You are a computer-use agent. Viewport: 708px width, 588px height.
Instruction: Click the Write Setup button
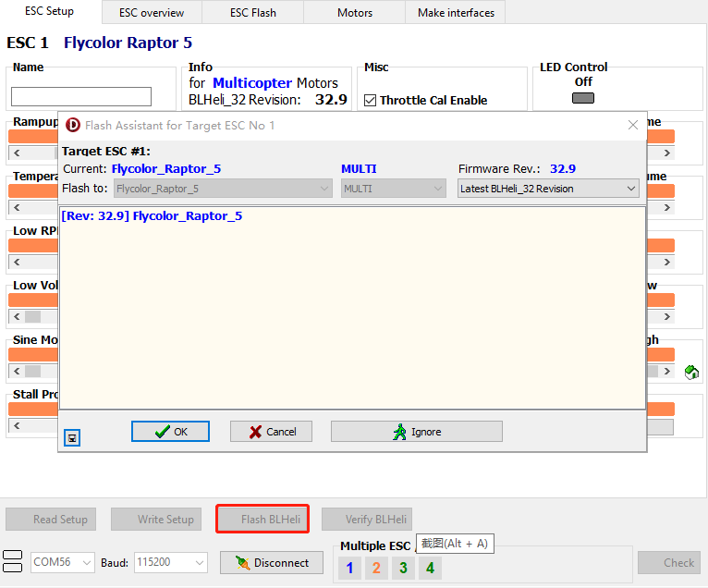(x=156, y=520)
